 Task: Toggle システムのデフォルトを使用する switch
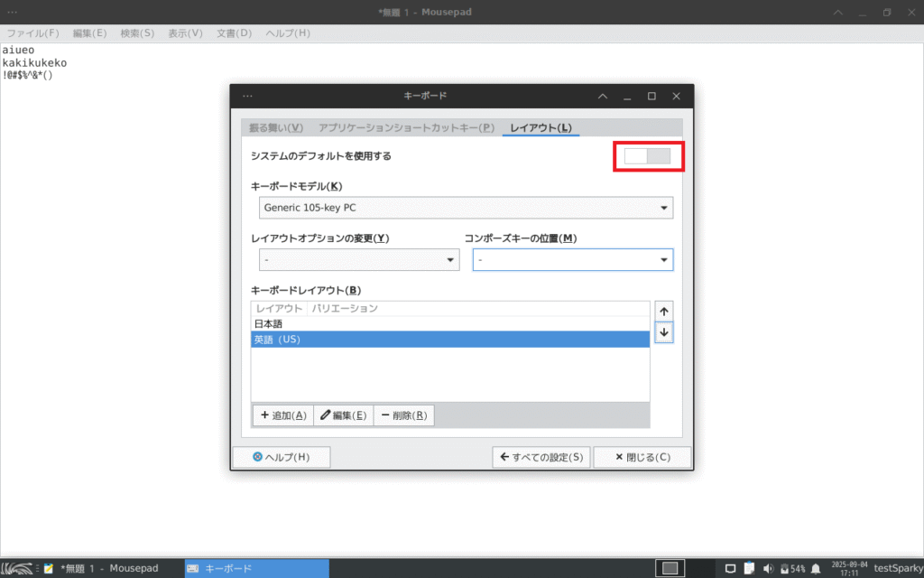tap(648, 156)
